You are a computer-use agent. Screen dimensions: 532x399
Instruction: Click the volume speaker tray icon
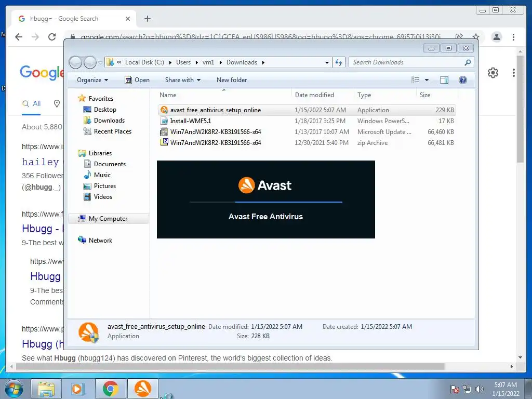[x=480, y=389]
